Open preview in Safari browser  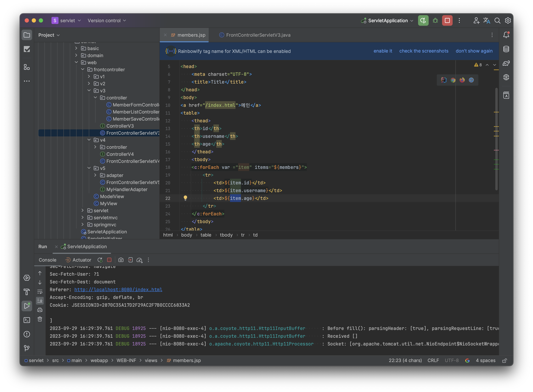(471, 80)
